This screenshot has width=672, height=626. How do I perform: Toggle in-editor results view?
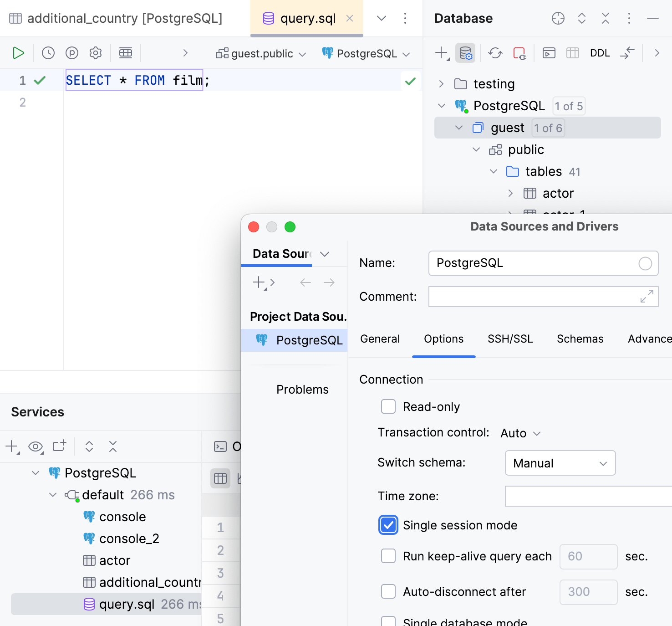pos(126,53)
